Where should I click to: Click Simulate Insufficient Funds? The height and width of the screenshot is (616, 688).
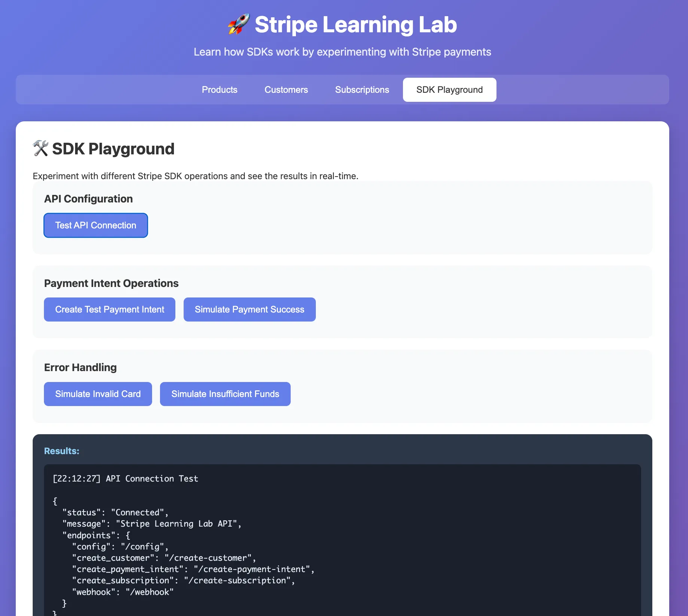[225, 394]
